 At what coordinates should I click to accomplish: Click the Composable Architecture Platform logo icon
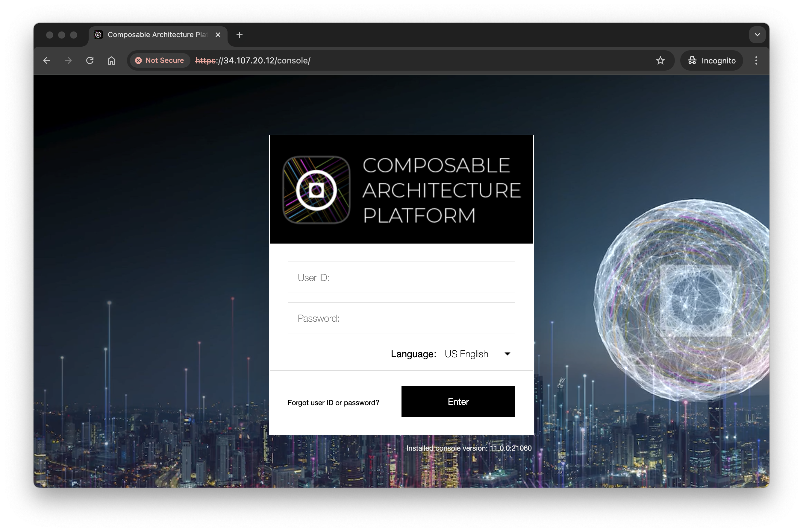coord(316,190)
